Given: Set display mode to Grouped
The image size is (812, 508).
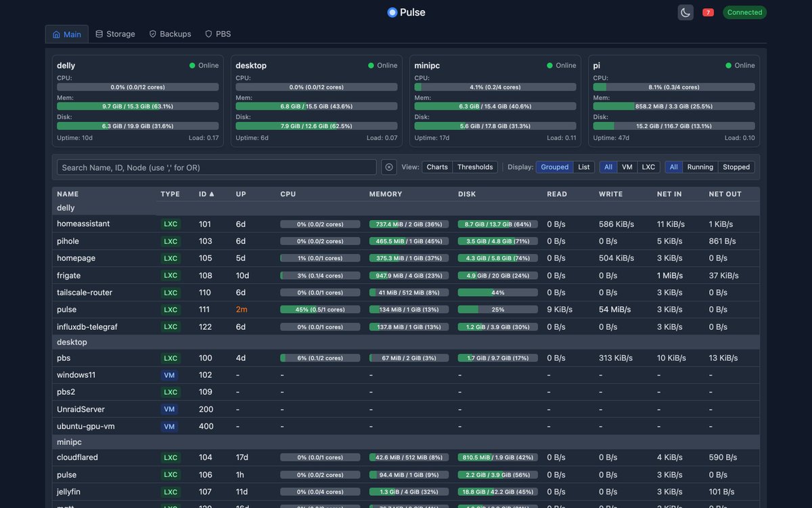Looking at the screenshot, I should click(555, 167).
